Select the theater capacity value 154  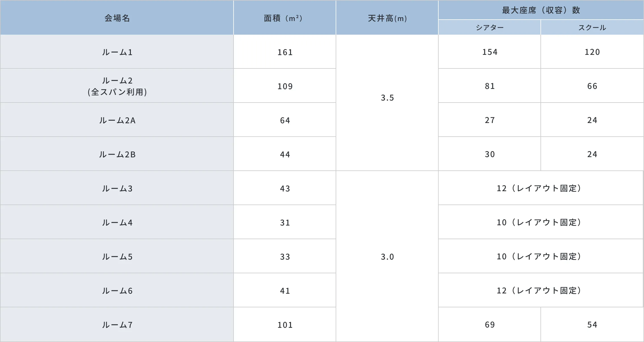tap(490, 52)
